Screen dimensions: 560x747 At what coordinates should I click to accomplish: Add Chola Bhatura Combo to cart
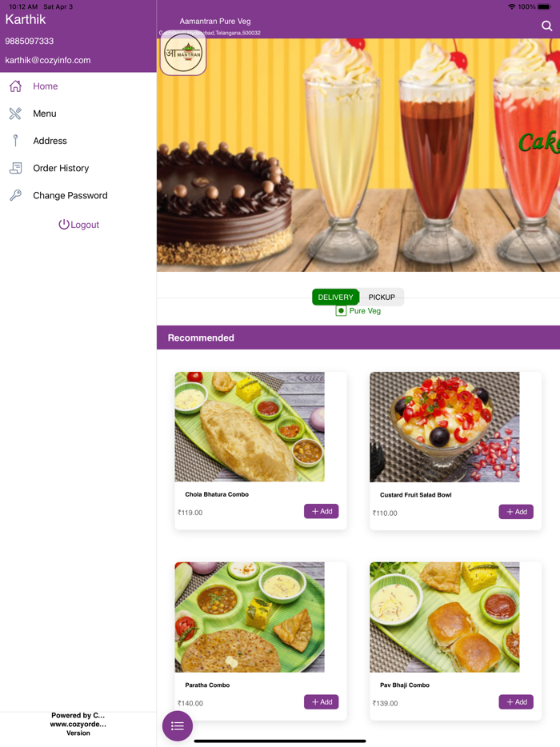(x=322, y=511)
